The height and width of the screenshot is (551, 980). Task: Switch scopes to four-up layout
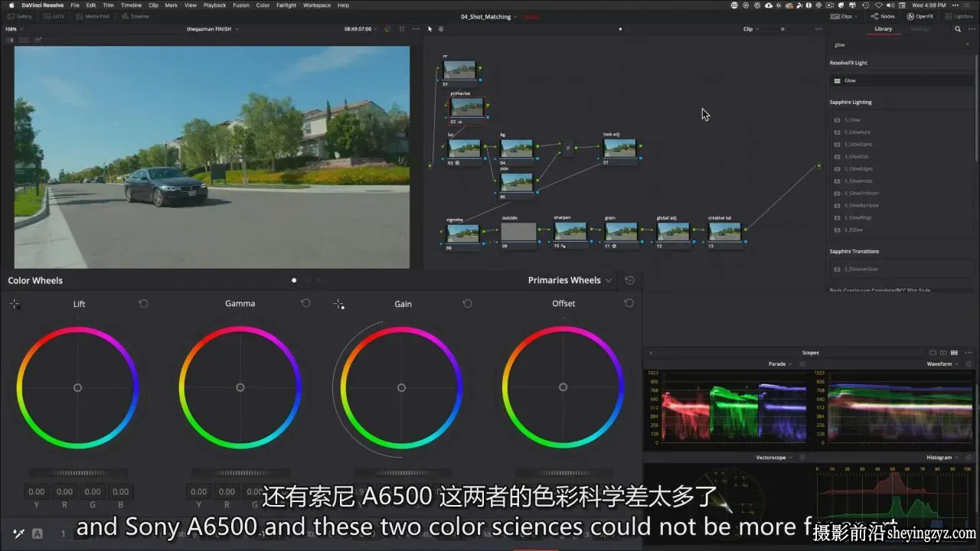tap(954, 353)
